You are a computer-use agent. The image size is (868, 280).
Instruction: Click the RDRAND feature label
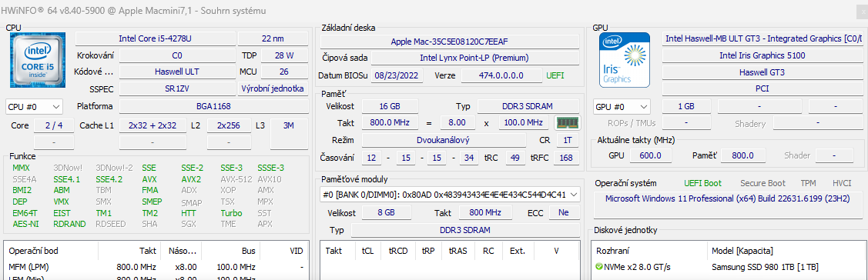[70, 224]
